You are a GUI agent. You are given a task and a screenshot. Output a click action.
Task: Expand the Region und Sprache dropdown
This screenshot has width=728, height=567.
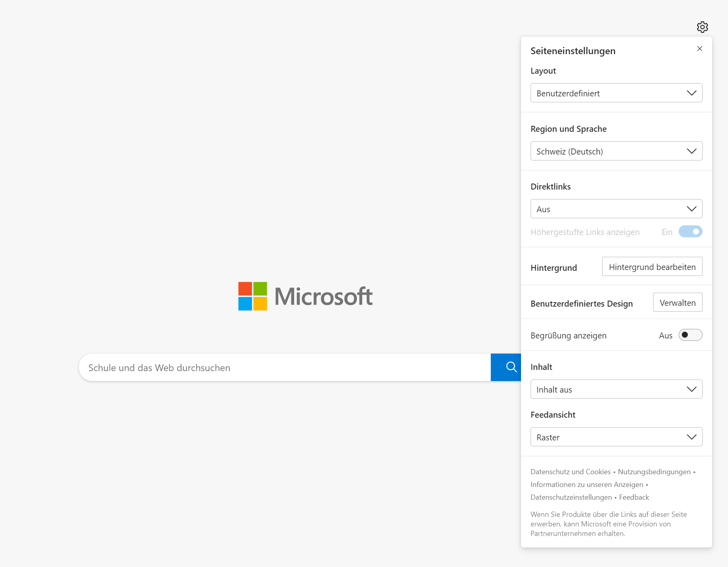(616, 151)
